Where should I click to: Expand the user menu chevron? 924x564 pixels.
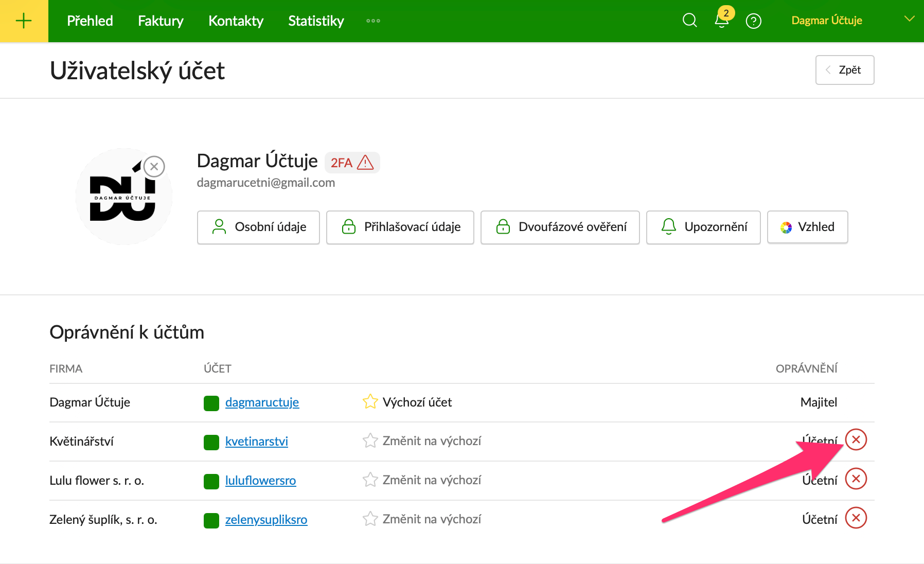tap(909, 19)
